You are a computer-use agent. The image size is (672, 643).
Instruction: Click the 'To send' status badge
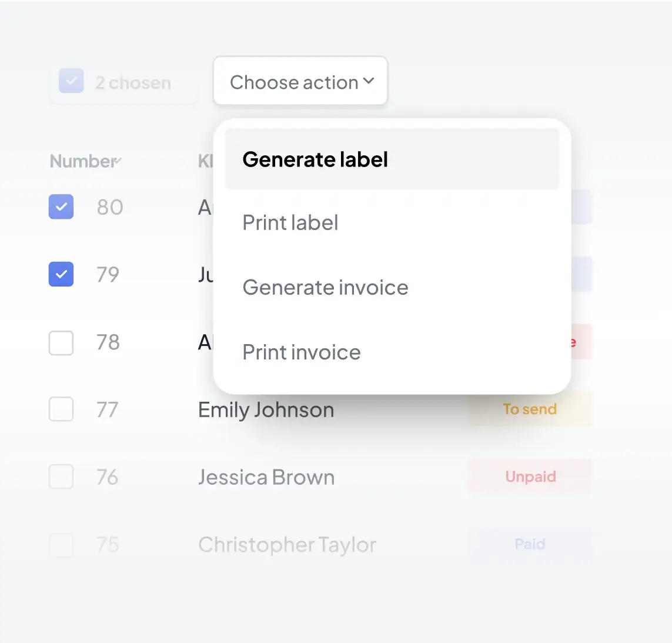coord(530,409)
